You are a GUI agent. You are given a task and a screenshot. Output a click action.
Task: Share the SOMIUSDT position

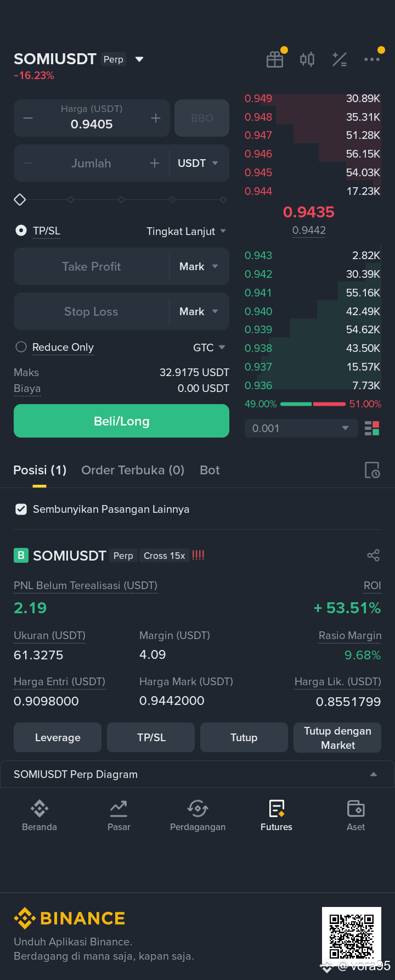point(373,556)
